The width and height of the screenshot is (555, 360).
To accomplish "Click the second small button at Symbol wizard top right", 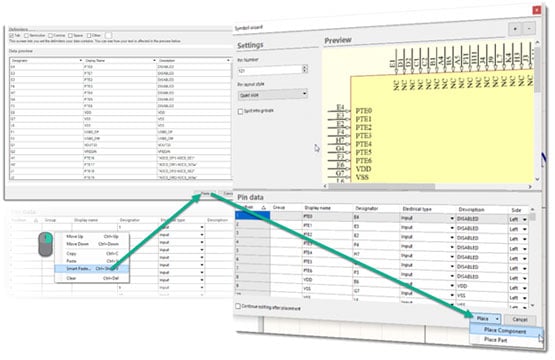I will click(529, 29).
